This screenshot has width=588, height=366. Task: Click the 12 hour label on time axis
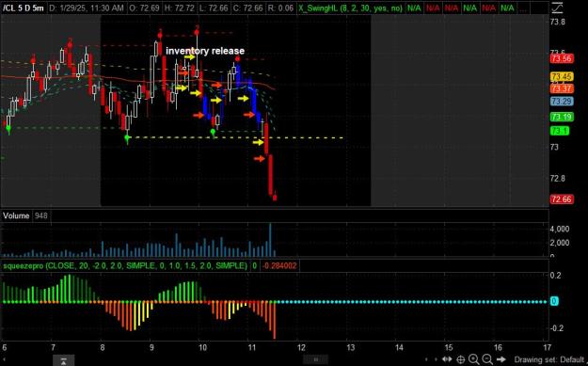(301, 347)
